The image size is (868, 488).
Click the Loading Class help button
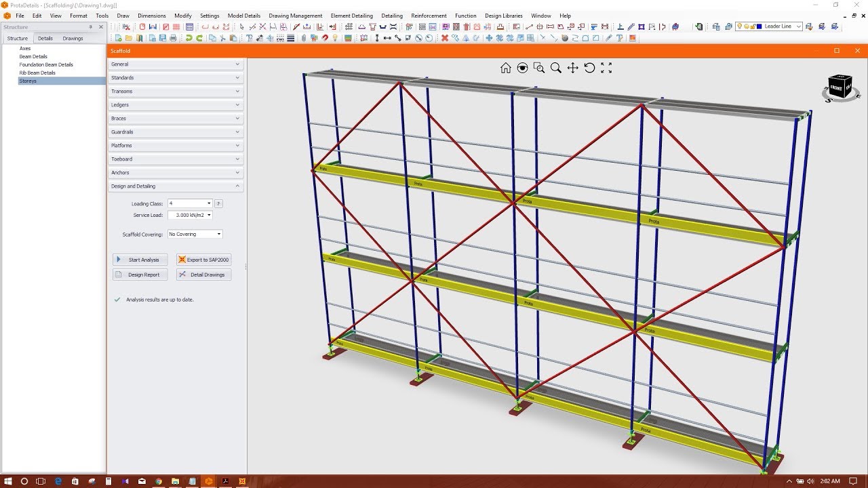tap(218, 203)
